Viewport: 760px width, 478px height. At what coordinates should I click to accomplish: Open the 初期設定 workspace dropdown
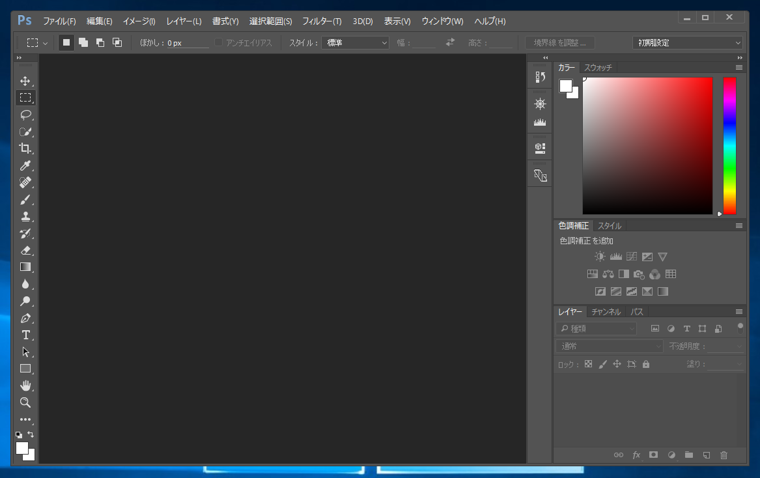point(688,43)
